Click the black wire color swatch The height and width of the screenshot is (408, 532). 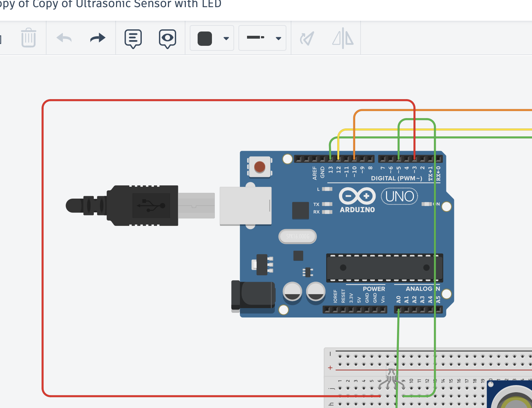click(x=205, y=38)
